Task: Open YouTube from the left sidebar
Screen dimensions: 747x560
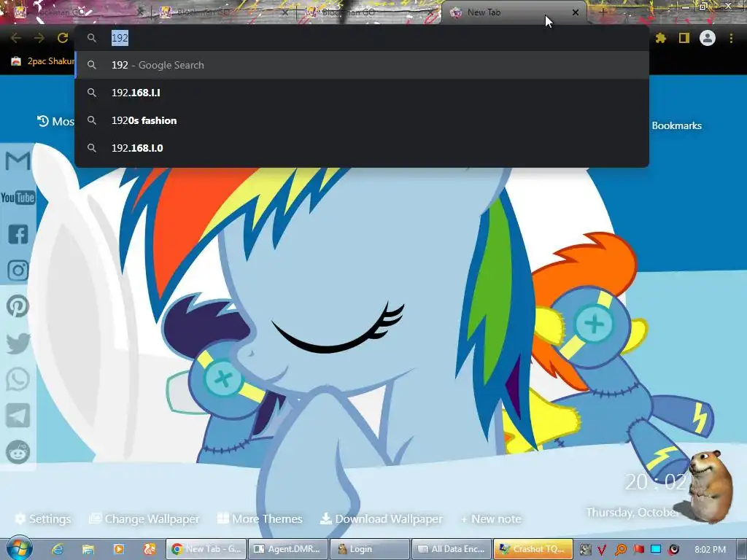Action: coord(18,197)
